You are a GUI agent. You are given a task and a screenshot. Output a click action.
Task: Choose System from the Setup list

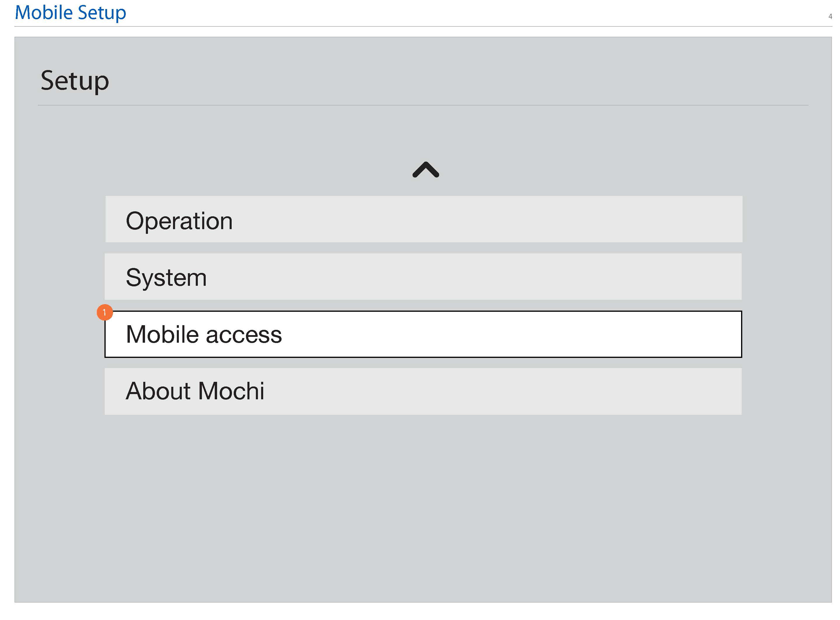point(423,277)
